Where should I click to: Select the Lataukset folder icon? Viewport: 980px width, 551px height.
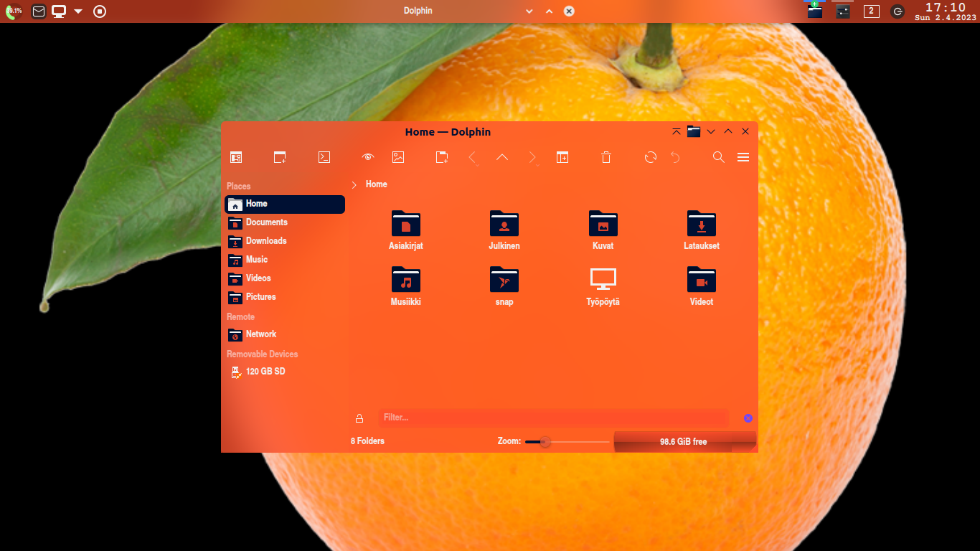coord(702,223)
